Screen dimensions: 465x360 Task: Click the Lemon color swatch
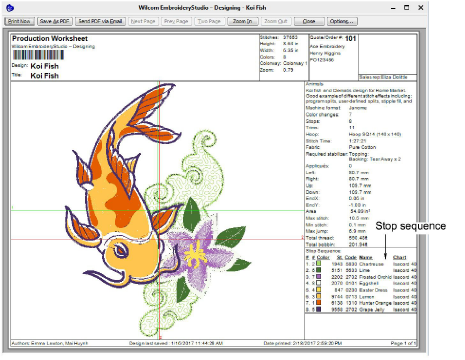click(x=319, y=296)
